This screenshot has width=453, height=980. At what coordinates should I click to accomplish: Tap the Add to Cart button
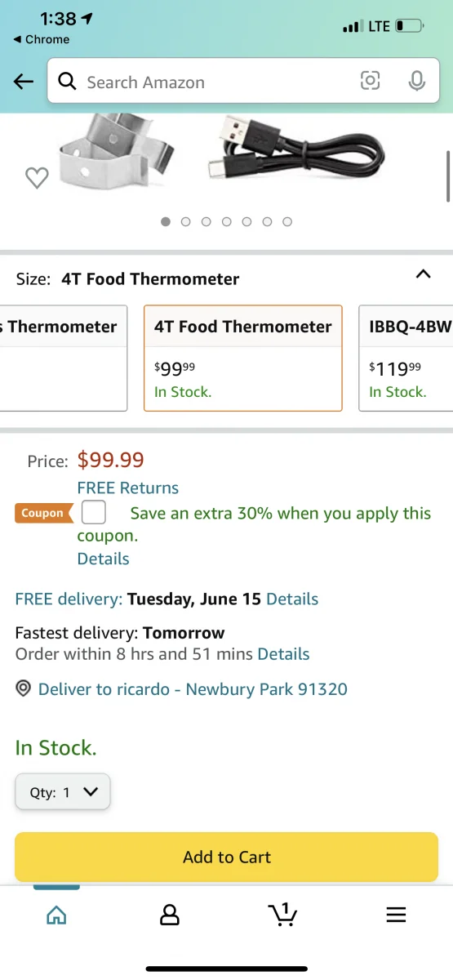click(x=227, y=857)
